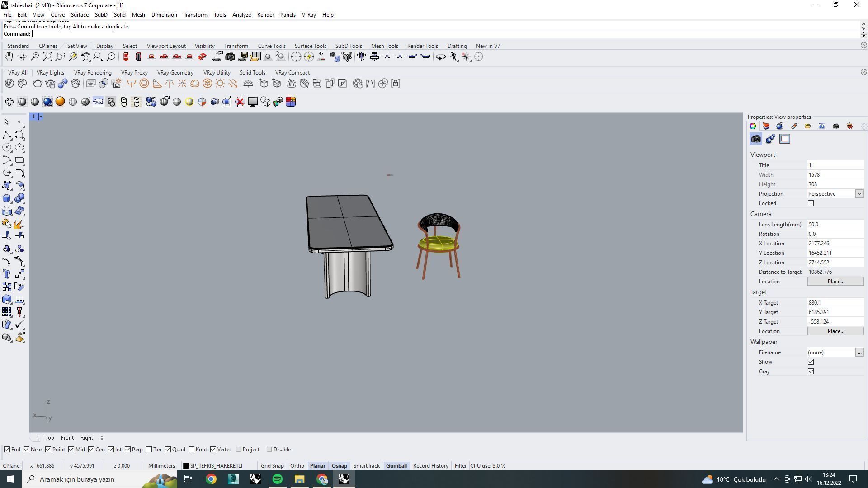Click the camera Location Place button
The image size is (868, 488).
click(x=835, y=282)
